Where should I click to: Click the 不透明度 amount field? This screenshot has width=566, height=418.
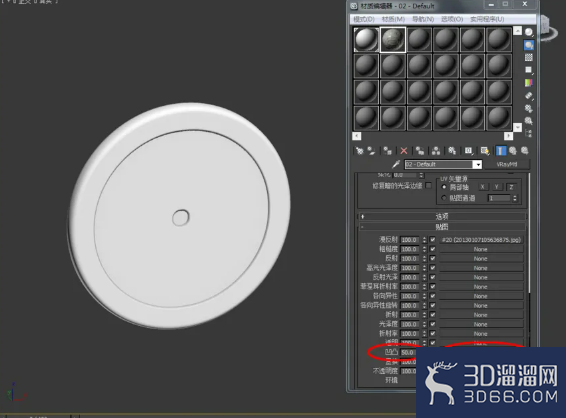pyautogui.click(x=408, y=371)
